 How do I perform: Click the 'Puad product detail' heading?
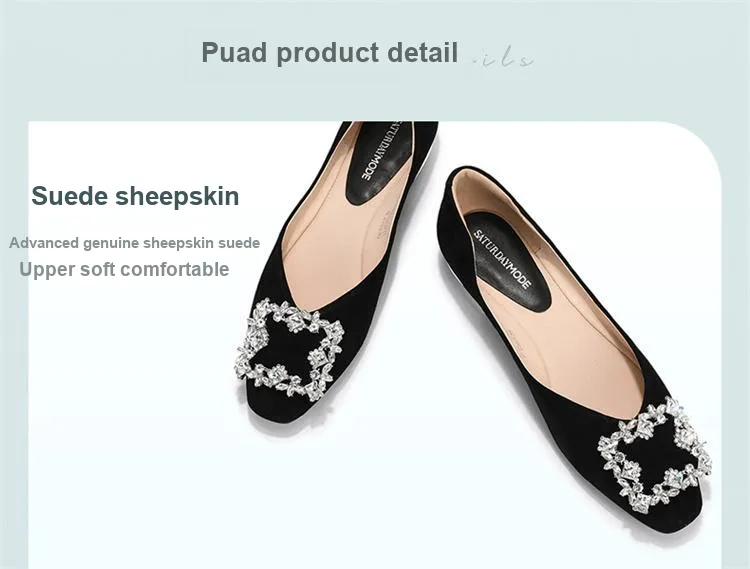point(330,53)
